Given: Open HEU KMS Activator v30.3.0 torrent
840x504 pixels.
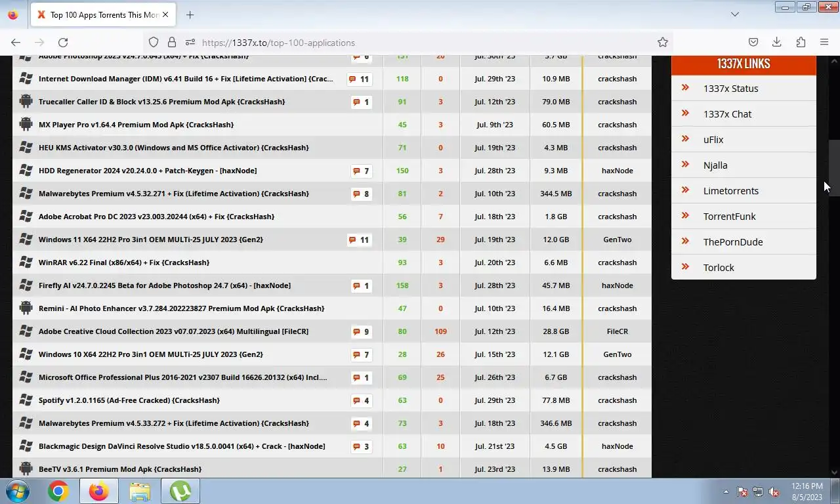Looking at the screenshot, I should [x=174, y=148].
